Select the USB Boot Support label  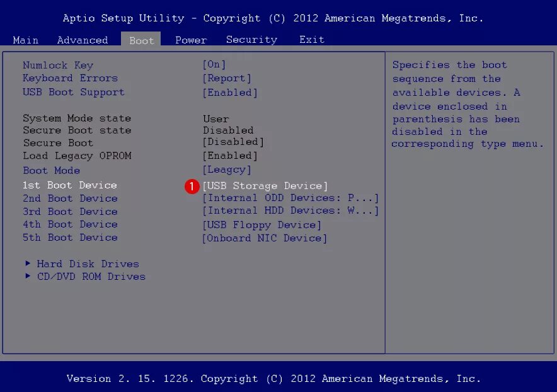(74, 92)
